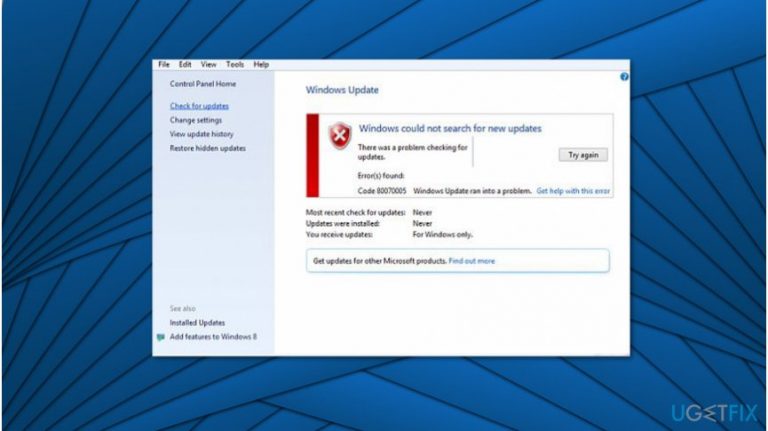Open the File menu
The image size is (768, 431).
pos(164,65)
